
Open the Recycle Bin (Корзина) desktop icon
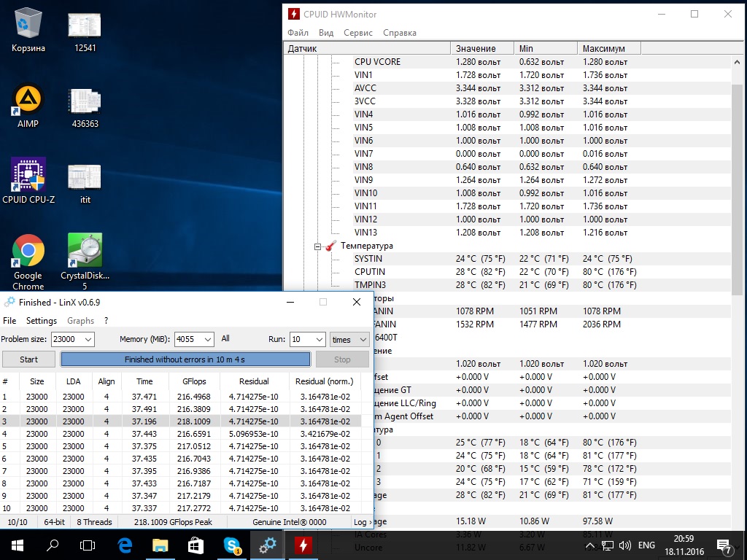coord(28,29)
